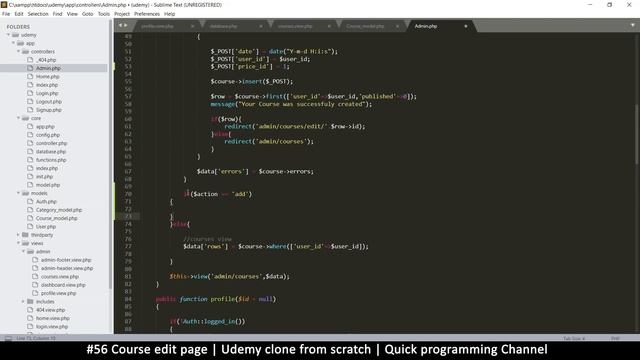Toggle the sidebar with the status bar panel icon
This screenshot has height=360, width=640.
pos(8,338)
